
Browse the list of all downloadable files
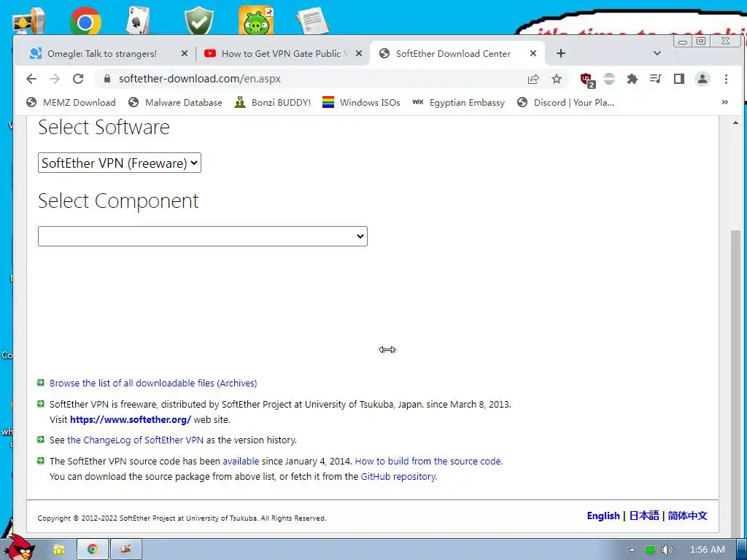click(153, 384)
